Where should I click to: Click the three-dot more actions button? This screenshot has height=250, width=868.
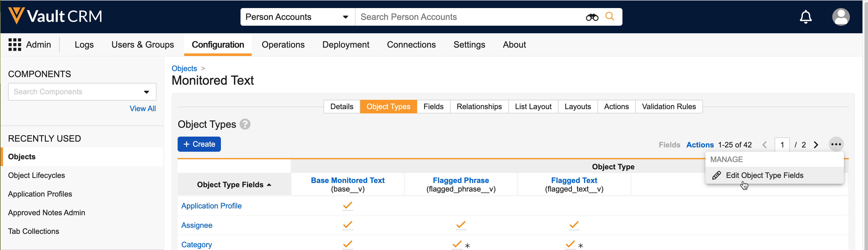(x=836, y=144)
